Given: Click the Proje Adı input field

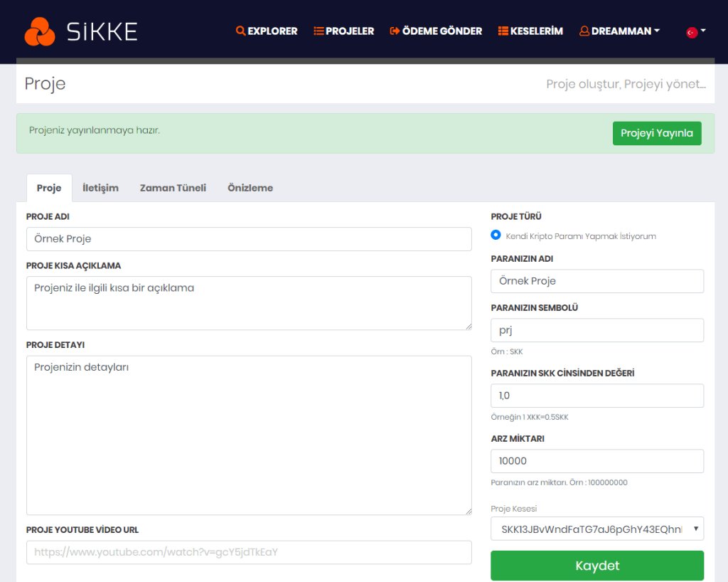Looking at the screenshot, I should [249, 239].
